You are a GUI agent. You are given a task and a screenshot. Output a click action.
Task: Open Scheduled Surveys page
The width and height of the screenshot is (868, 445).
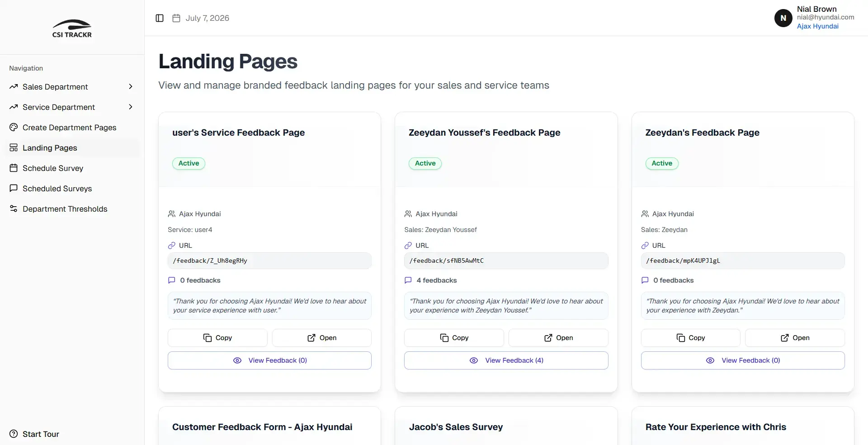72,188
